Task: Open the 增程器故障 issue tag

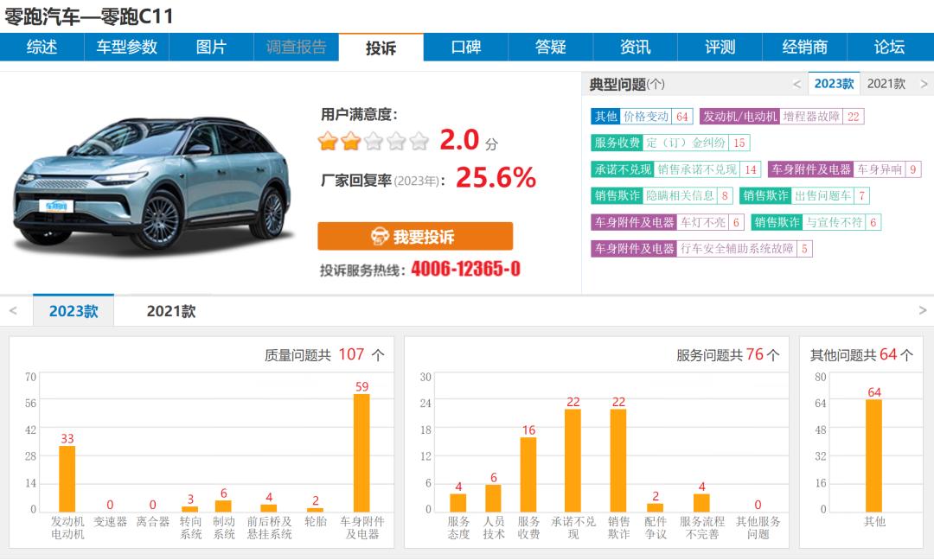Action: pos(810,117)
